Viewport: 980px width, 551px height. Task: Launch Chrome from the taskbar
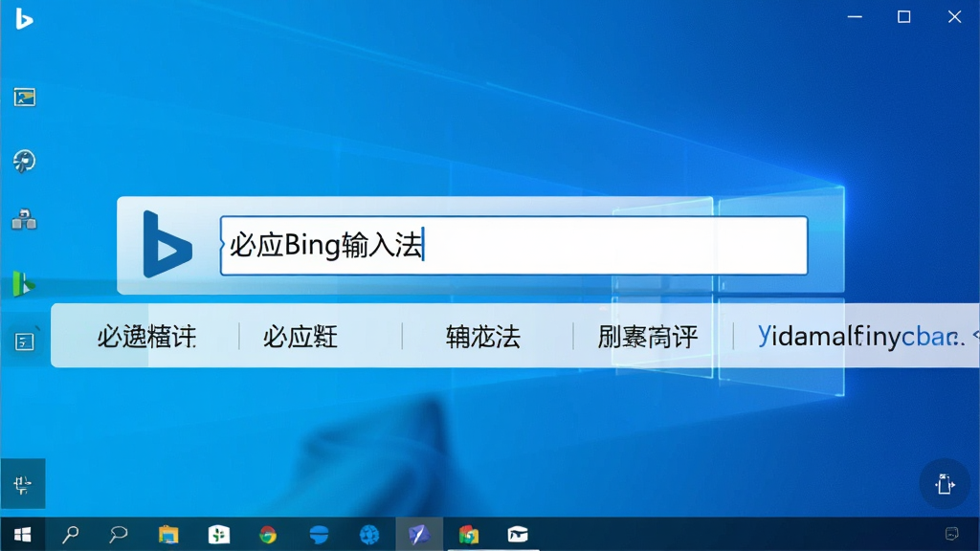(268, 535)
